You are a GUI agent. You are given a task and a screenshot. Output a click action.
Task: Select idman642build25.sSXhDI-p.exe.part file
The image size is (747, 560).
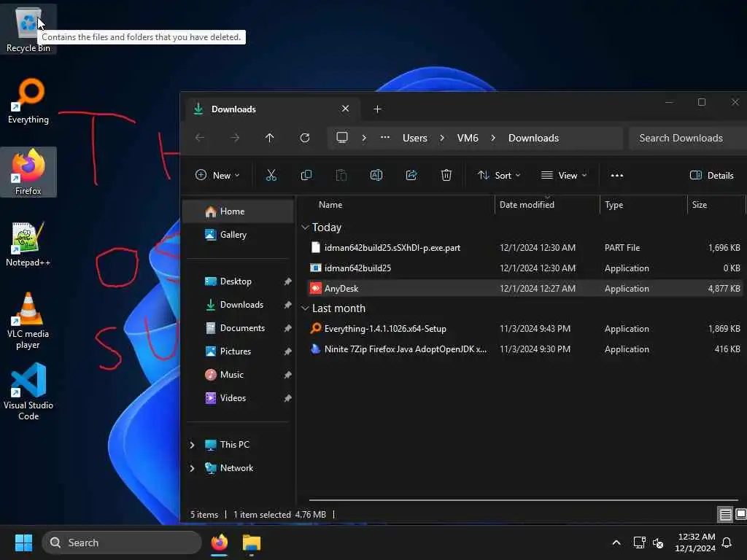524,248
